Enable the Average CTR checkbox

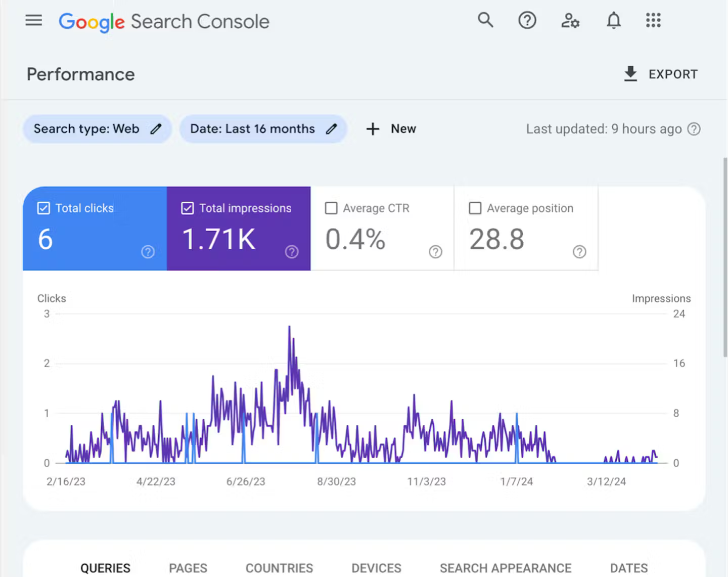[331, 208]
